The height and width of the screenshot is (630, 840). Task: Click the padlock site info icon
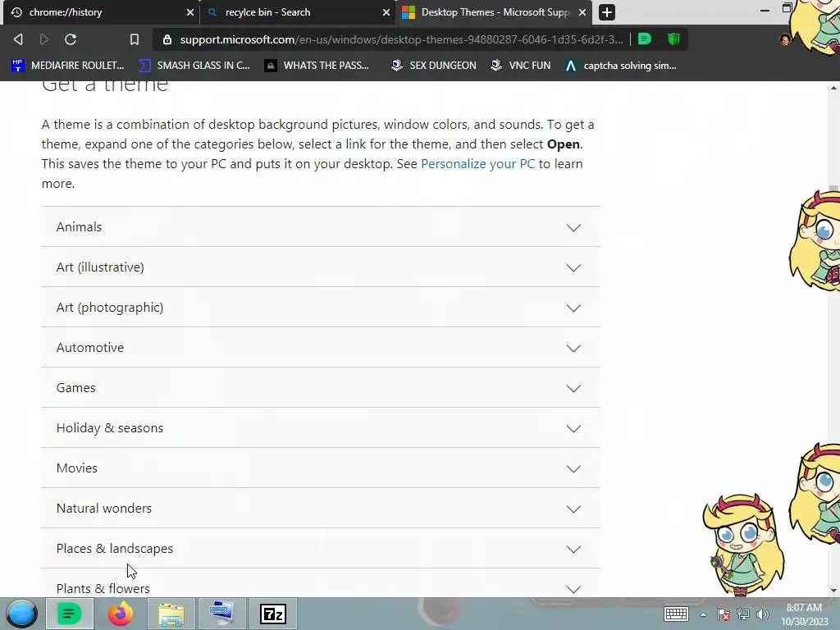pyautogui.click(x=167, y=39)
